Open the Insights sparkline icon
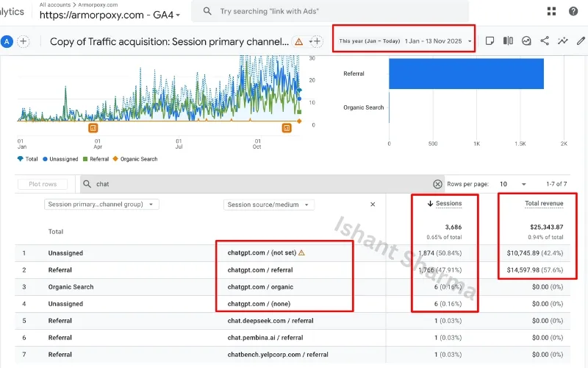 point(563,41)
